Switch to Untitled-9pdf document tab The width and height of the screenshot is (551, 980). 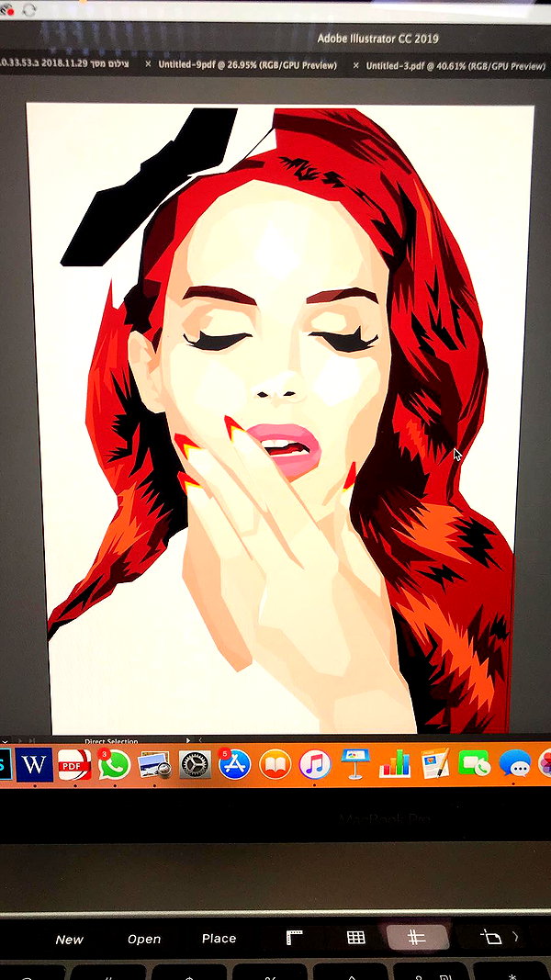coord(247,65)
